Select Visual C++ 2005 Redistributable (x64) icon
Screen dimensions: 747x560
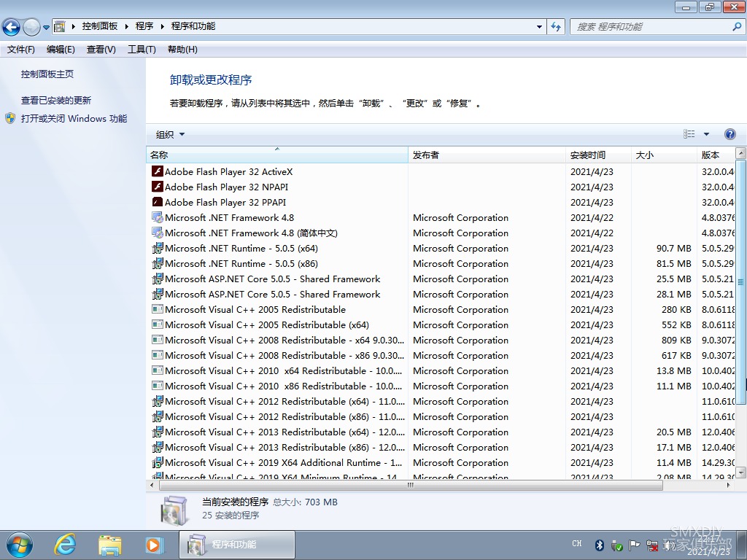point(158,324)
